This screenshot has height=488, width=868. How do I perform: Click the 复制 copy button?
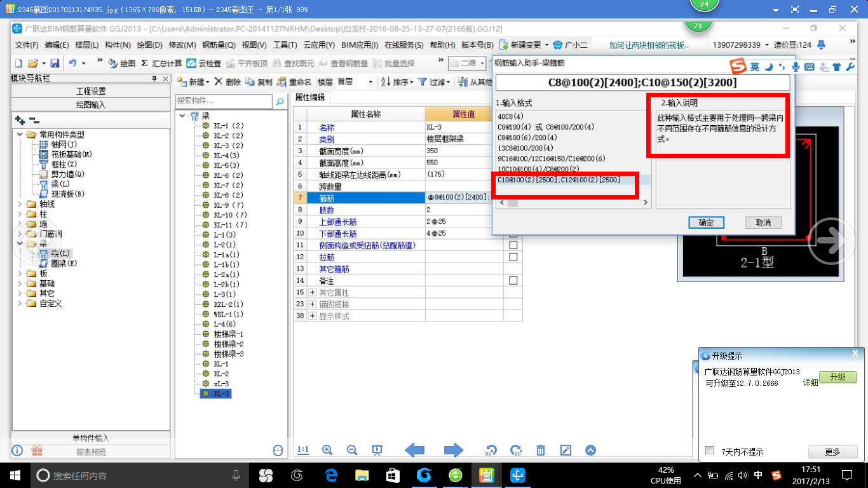(259, 82)
